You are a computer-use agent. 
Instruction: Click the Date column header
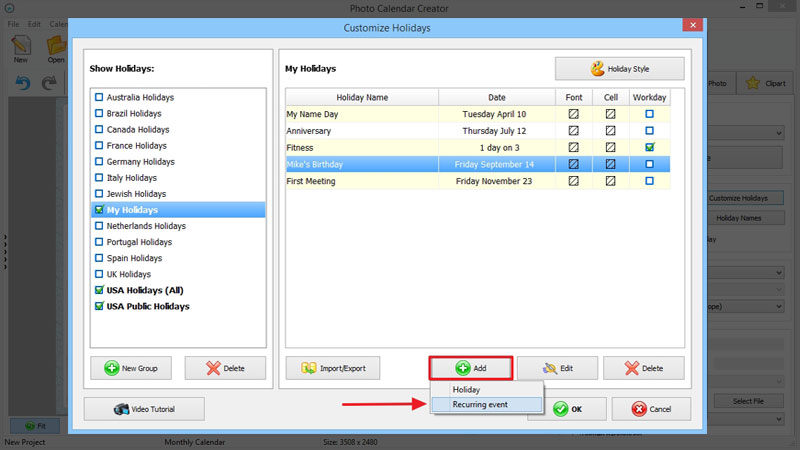tap(496, 97)
